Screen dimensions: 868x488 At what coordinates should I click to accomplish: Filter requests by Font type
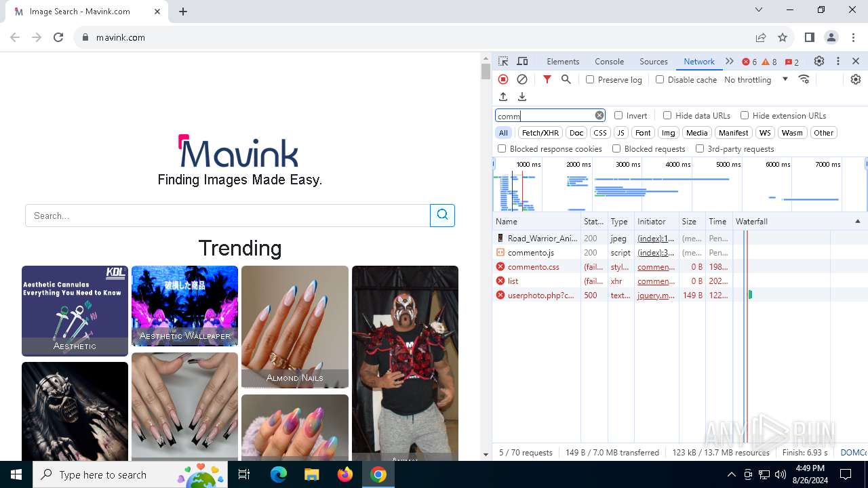click(643, 133)
